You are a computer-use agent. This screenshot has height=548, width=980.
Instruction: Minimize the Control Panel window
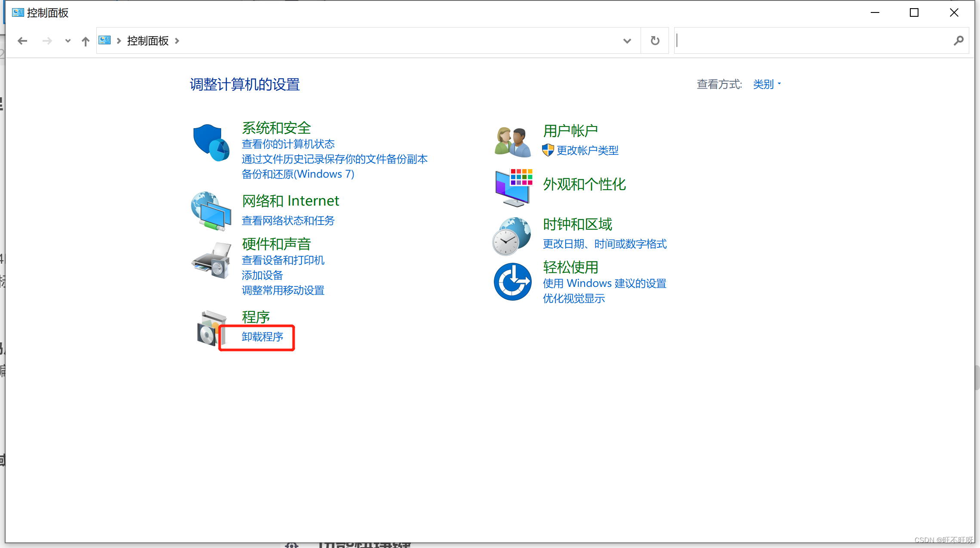(x=875, y=12)
